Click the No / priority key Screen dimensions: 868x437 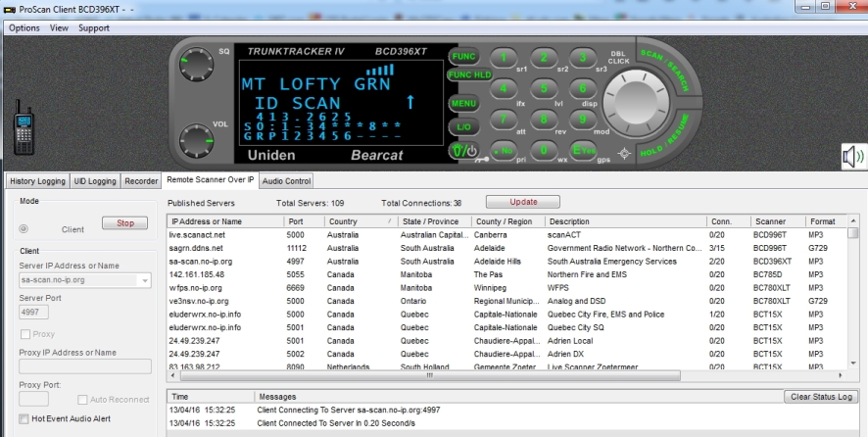pos(504,150)
